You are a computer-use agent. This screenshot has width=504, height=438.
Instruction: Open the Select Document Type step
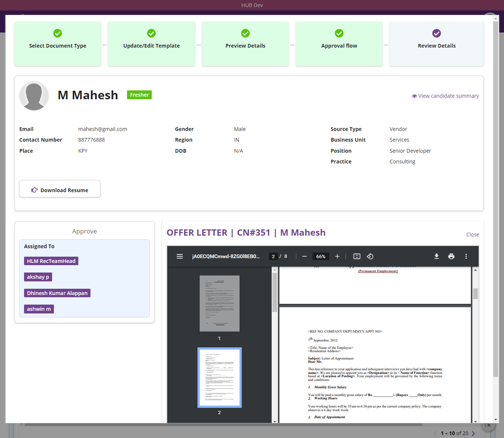(x=58, y=44)
